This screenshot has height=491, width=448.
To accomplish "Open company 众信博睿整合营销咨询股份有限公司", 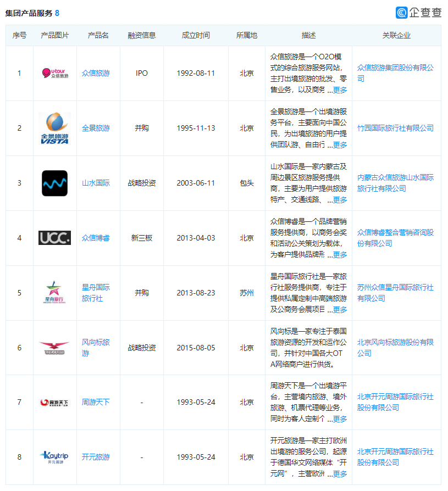I will tap(395, 238).
